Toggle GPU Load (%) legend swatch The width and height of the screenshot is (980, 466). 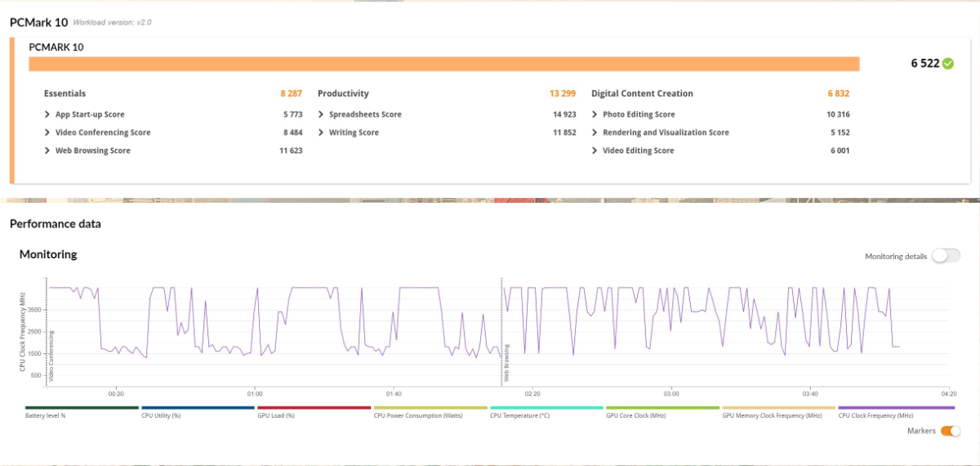tap(314, 407)
